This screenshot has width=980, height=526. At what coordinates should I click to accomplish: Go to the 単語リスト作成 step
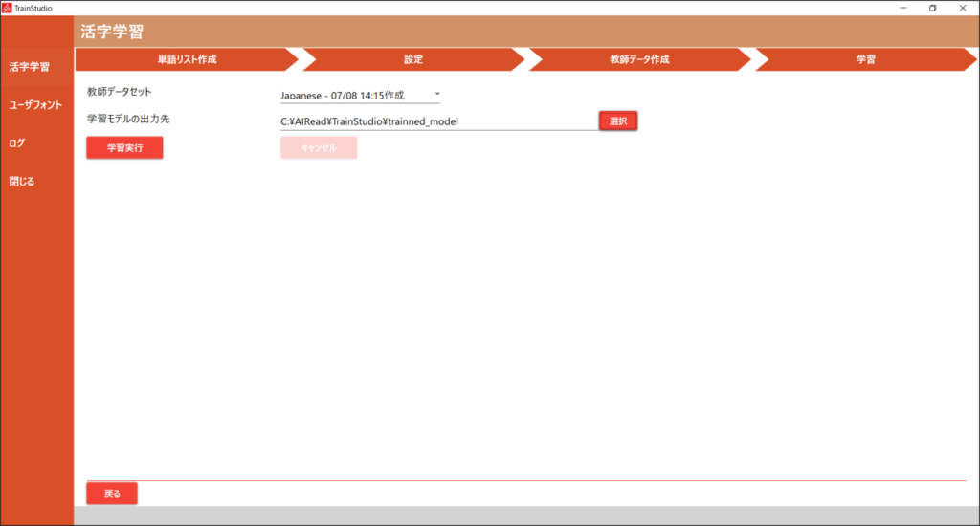(187, 59)
